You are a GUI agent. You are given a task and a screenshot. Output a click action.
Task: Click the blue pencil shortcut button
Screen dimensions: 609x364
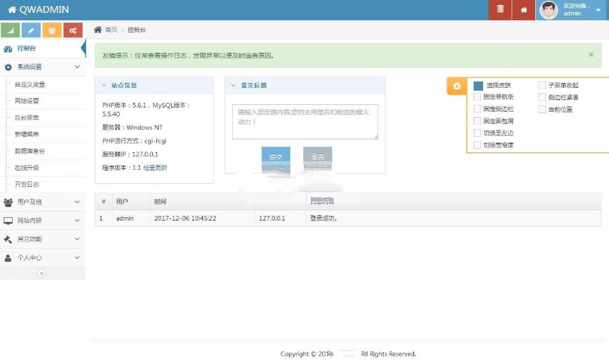pos(31,30)
